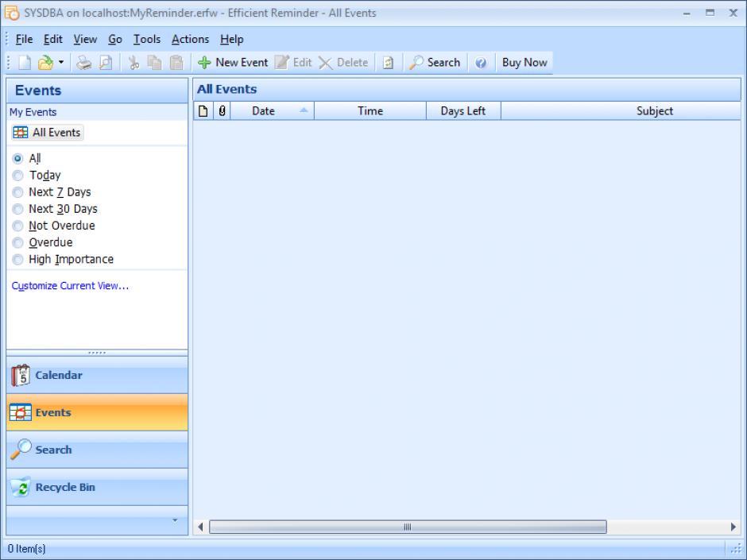Click the refresh icon in the toolbar
Screen dimensions: 747x560
(x=388, y=63)
